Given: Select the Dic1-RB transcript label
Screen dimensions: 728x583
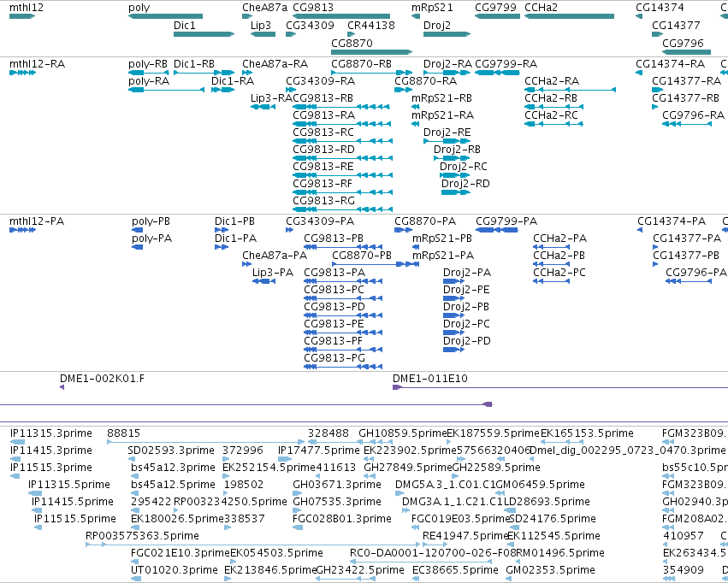Looking at the screenshot, I should coord(194,64).
